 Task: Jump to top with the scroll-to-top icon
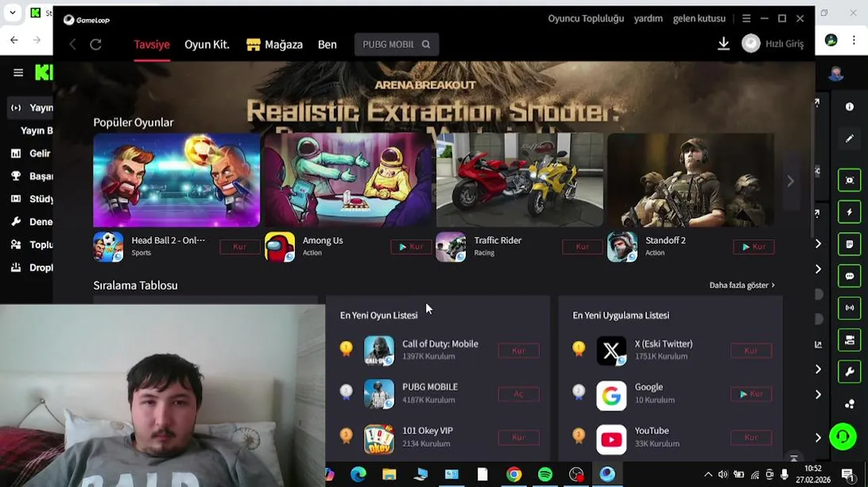[x=794, y=458]
